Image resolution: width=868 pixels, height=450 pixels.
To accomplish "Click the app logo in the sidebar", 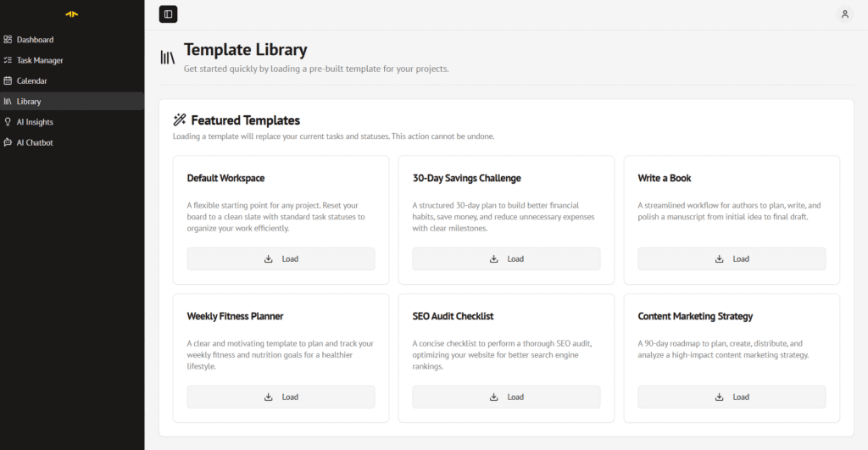I will point(72,14).
